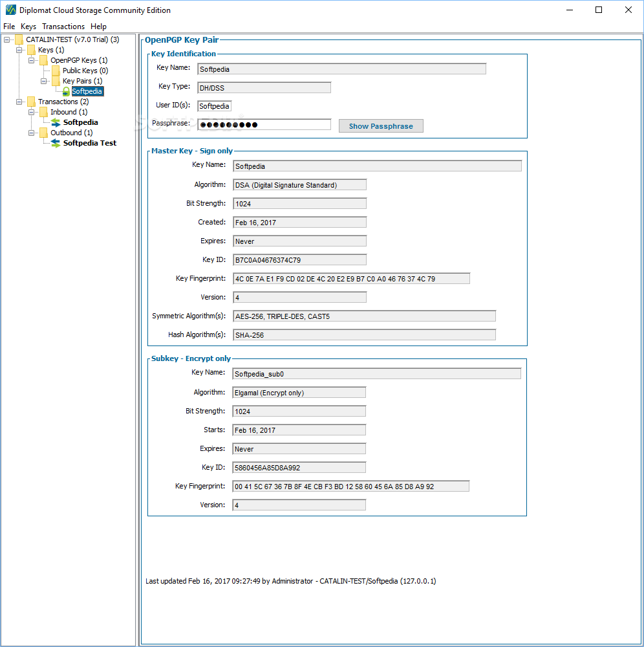
Task: Open the Transactions menu
Action: pos(63,27)
